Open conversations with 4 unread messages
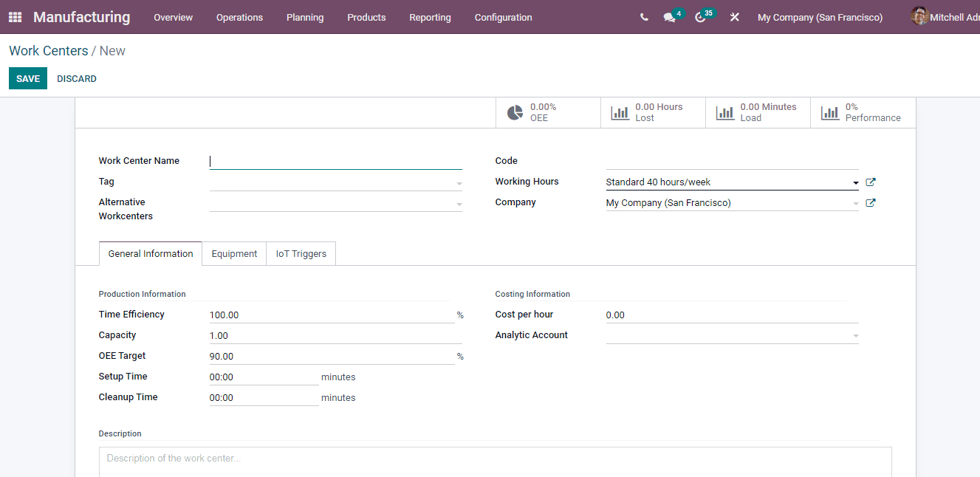 [667, 16]
